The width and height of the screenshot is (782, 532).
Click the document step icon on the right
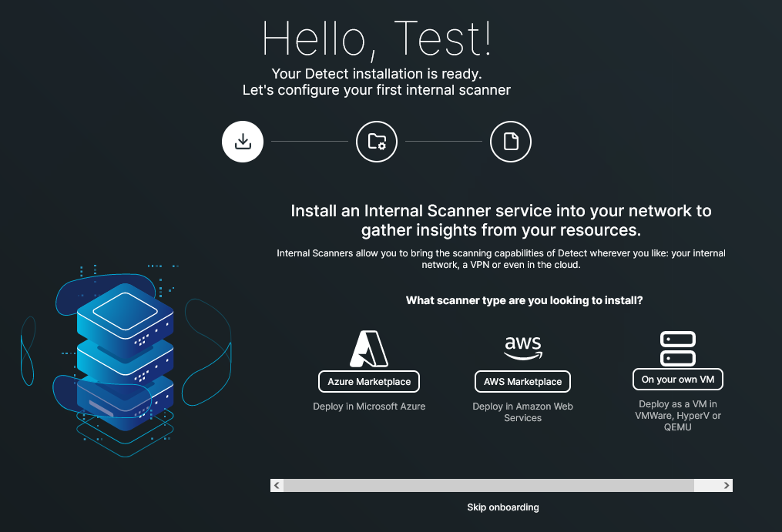[510, 142]
